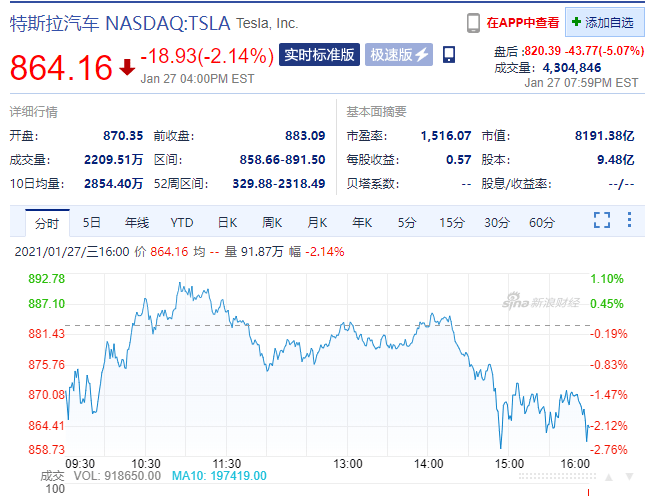This screenshot has height=496, width=646.
Task: Open the 60分 interval chart tab
Action: point(542,222)
